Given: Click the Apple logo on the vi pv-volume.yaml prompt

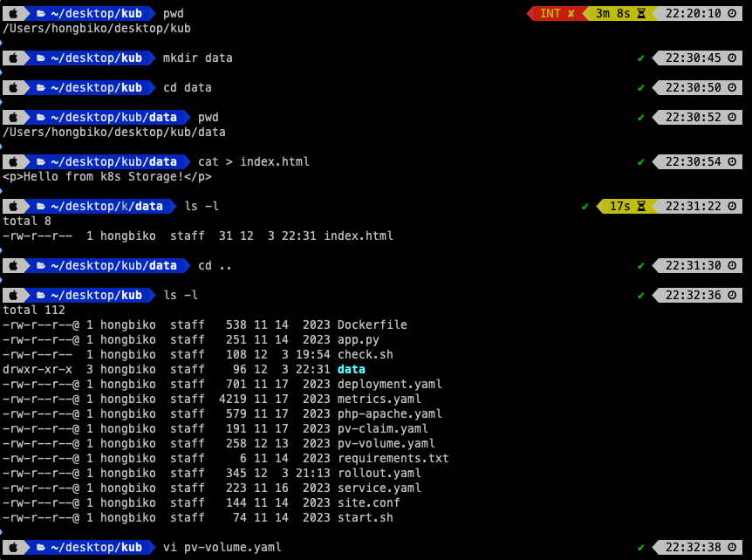Looking at the screenshot, I should click(13, 548).
